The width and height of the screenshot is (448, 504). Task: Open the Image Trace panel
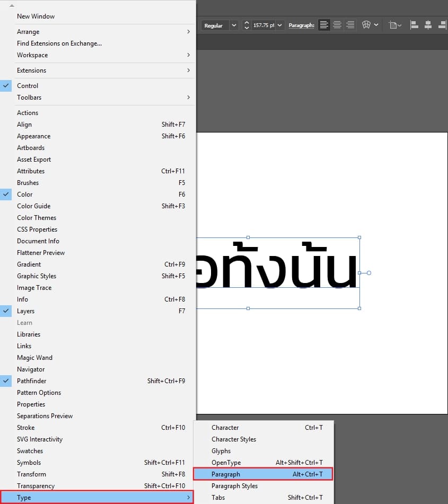click(x=98, y=288)
